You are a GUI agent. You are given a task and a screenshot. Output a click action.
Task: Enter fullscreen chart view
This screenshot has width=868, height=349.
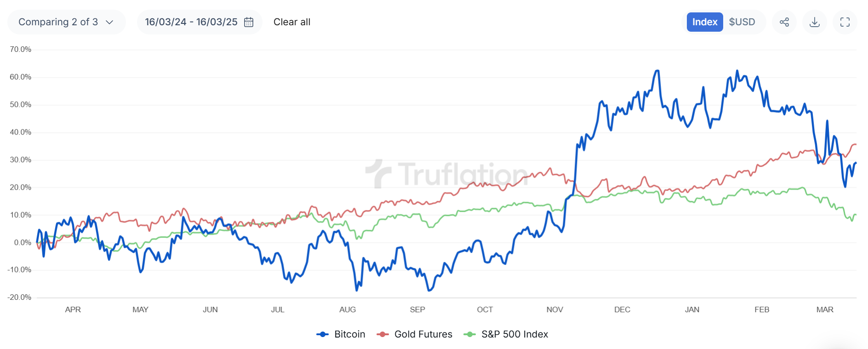(845, 22)
